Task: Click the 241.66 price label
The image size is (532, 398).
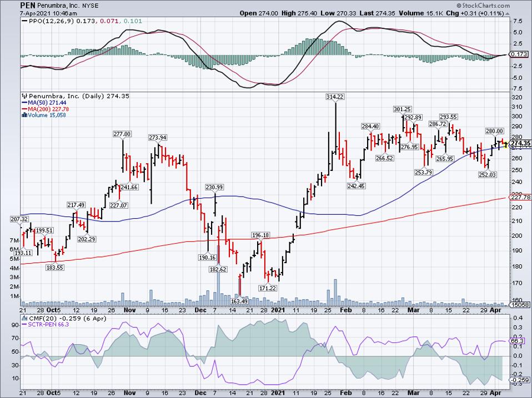Action: click(x=129, y=187)
